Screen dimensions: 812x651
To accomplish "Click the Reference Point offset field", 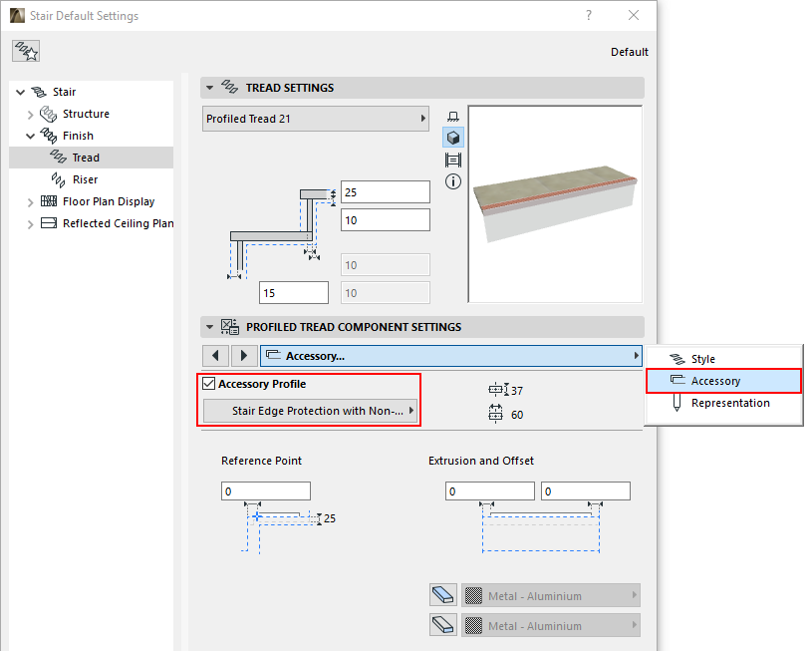I will point(266,490).
